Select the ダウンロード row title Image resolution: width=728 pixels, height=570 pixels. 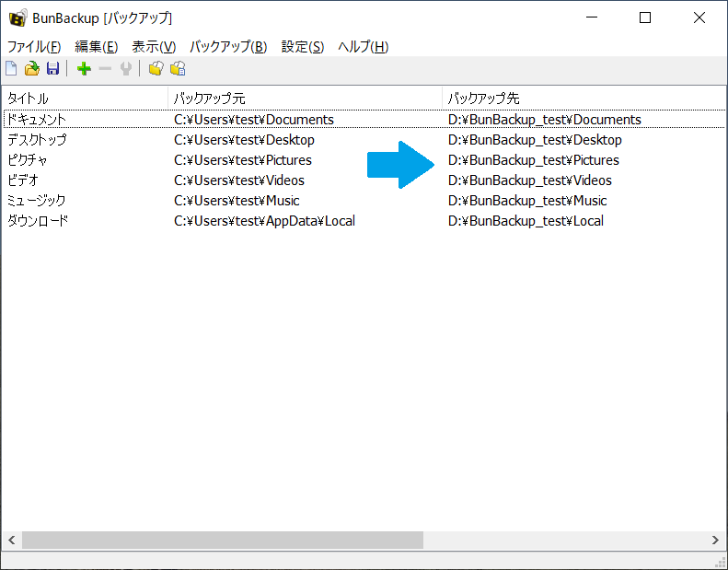pos(38,221)
